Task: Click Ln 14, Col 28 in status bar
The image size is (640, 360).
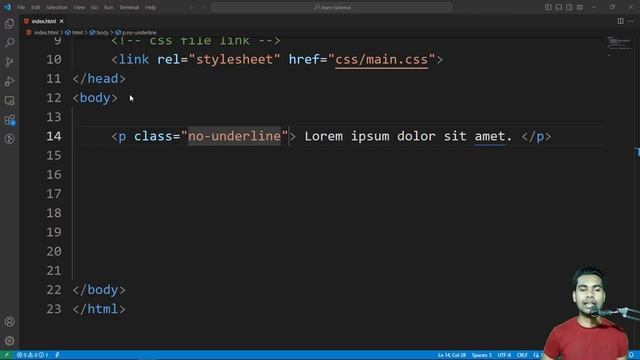Action: click(x=452, y=355)
